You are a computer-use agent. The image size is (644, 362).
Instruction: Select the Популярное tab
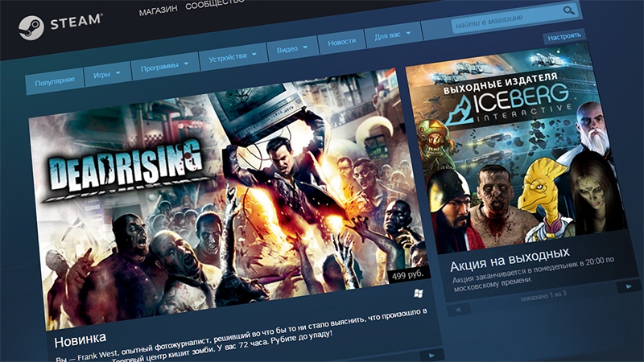click(55, 81)
